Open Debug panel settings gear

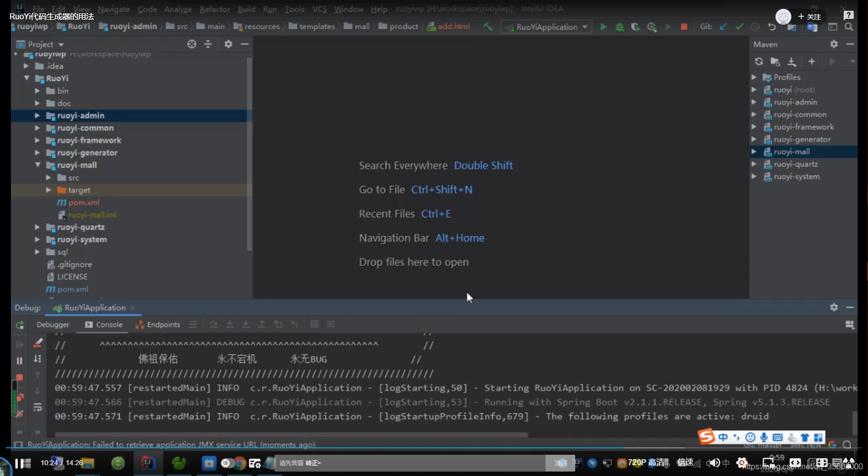[x=834, y=307]
